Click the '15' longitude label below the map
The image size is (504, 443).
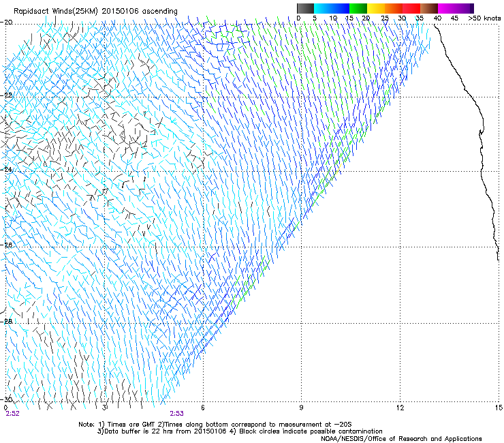click(499, 408)
